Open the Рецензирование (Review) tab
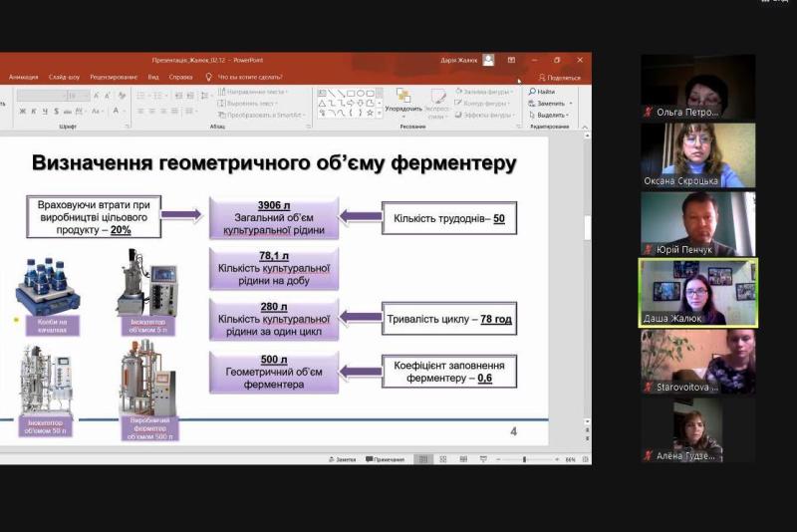The image size is (797, 532). click(x=113, y=77)
